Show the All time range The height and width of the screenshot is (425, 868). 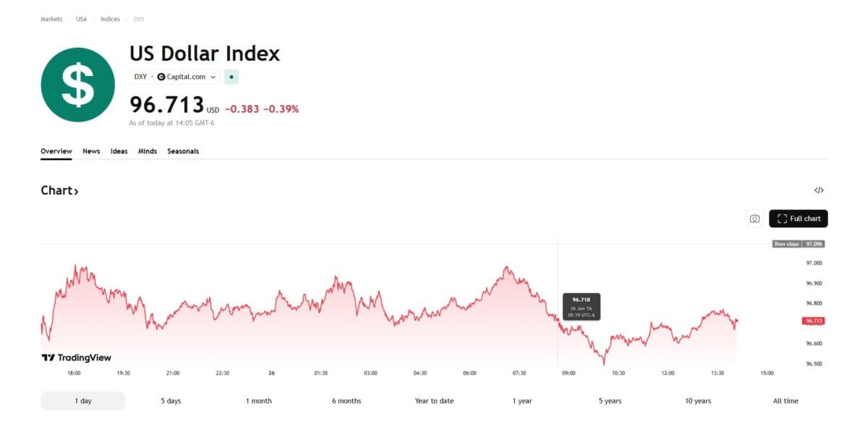pos(786,401)
